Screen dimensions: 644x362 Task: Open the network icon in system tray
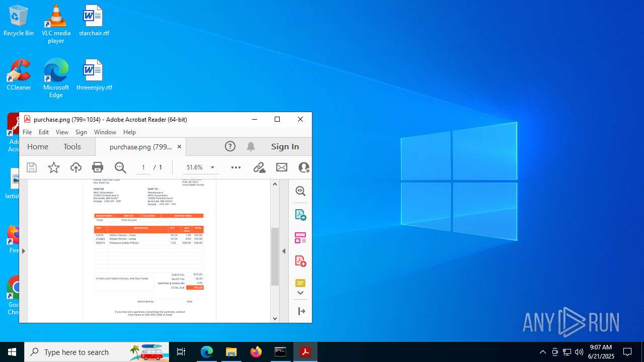(x=567, y=352)
